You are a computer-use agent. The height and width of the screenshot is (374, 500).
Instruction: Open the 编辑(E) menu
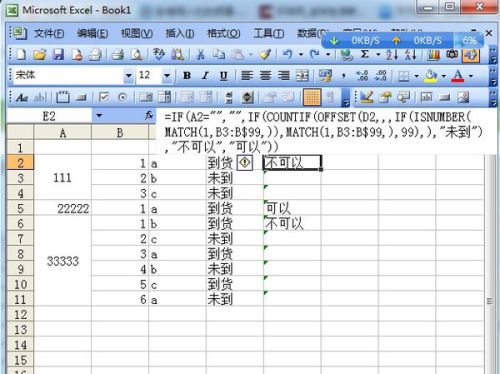[x=92, y=33]
